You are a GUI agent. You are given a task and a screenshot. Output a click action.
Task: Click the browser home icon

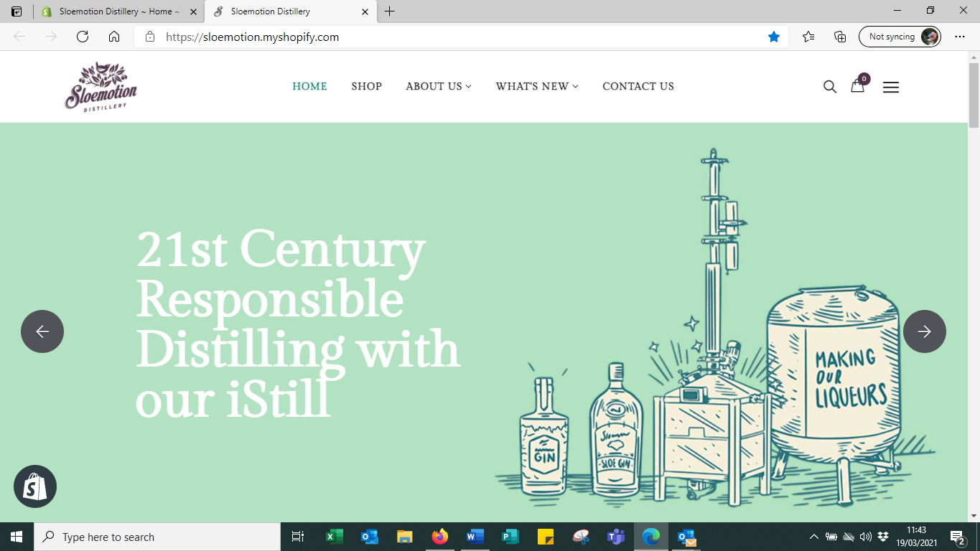pos(114,37)
